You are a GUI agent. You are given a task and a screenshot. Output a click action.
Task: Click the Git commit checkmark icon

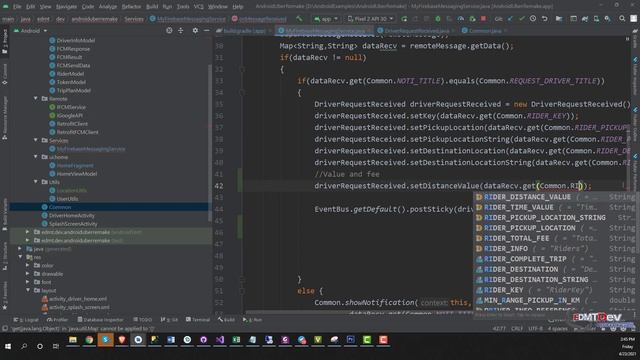(x=522, y=19)
